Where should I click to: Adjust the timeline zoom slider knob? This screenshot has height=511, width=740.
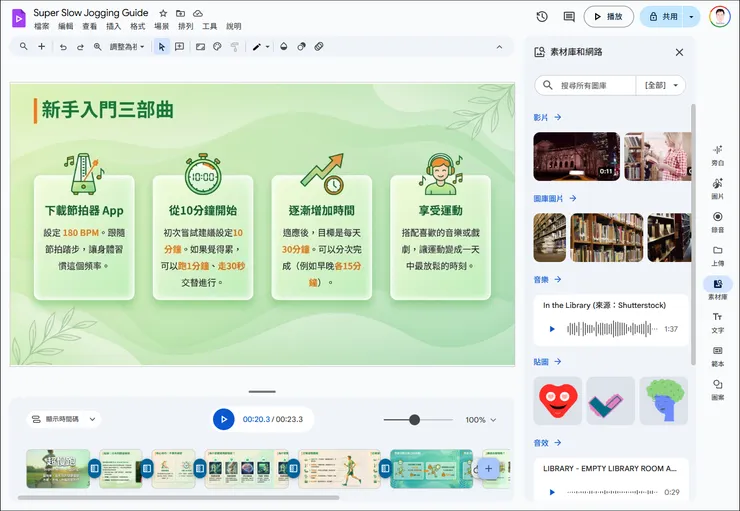pyautogui.click(x=414, y=420)
